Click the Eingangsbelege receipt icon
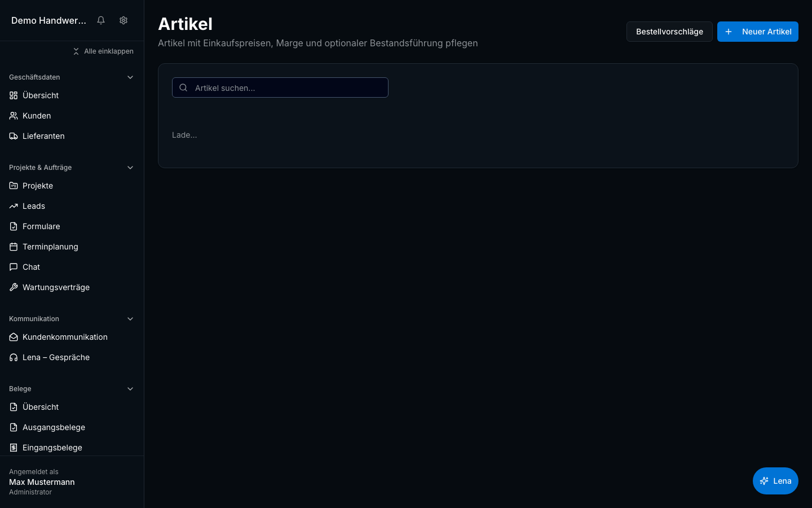The width and height of the screenshot is (812, 508). click(14, 448)
